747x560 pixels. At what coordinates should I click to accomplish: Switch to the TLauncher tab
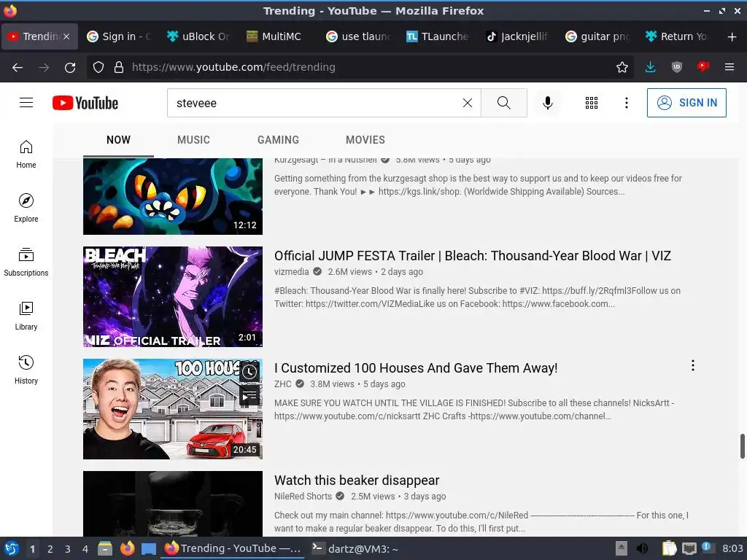(x=438, y=36)
